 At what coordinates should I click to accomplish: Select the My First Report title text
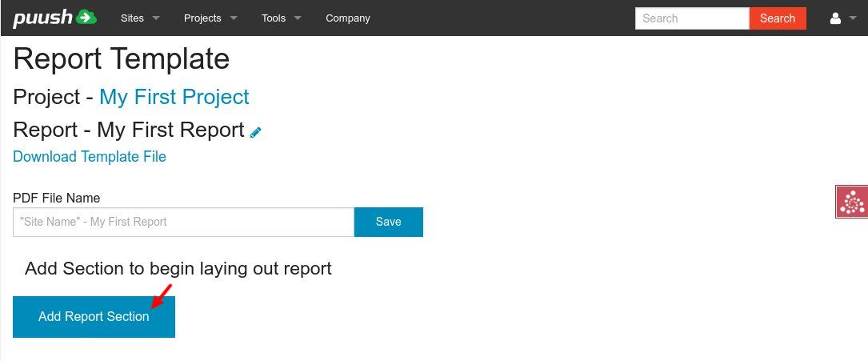click(x=170, y=130)
